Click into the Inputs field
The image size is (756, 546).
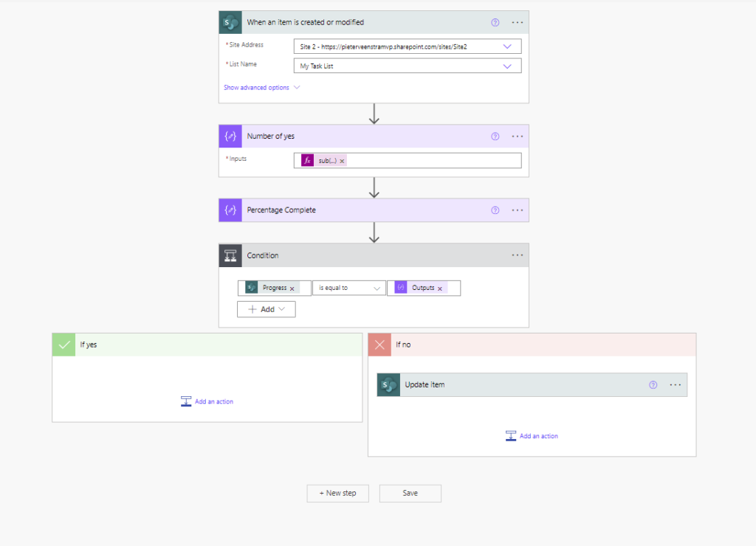click(x=408, y=160)
